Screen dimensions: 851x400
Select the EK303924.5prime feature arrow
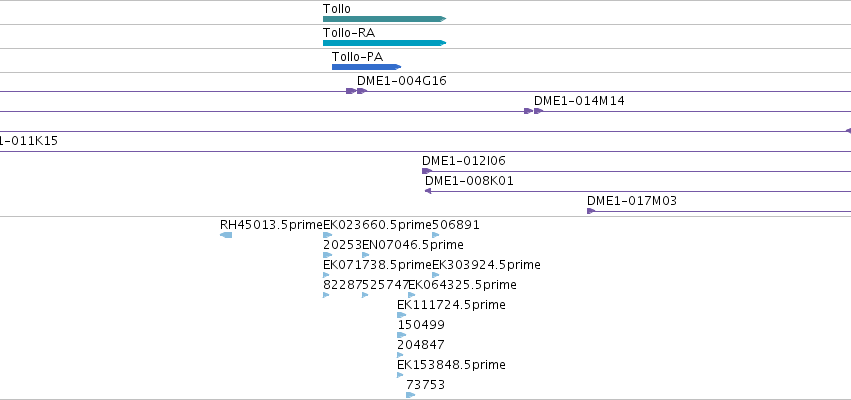pos(436,275)
